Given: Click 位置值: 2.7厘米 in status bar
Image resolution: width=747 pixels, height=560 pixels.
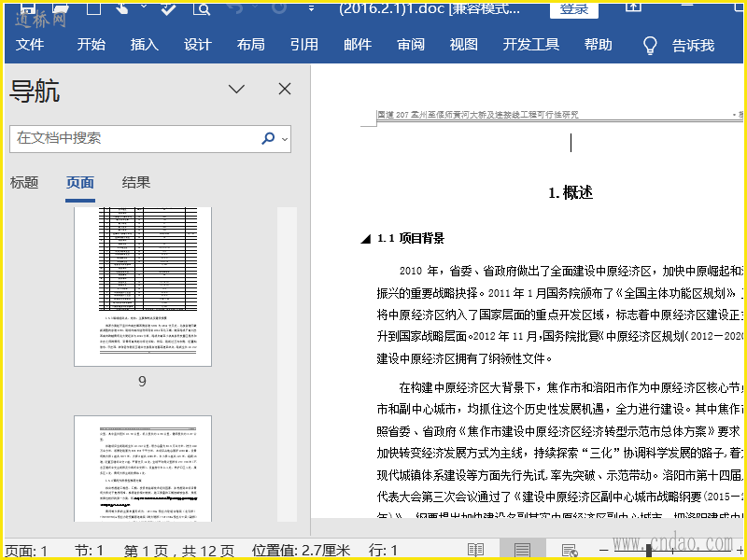Looking at the screenshot, I should point(301,552).
